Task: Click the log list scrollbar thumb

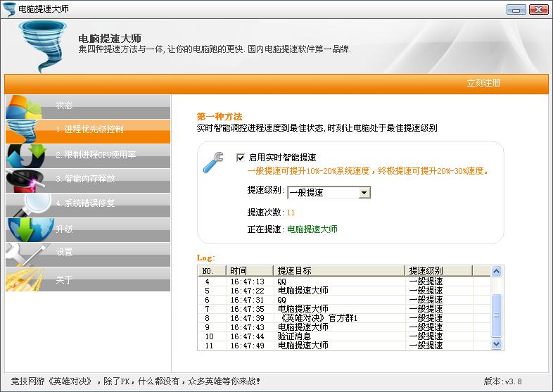Action: pyautogui.click(x=496, y=315)
